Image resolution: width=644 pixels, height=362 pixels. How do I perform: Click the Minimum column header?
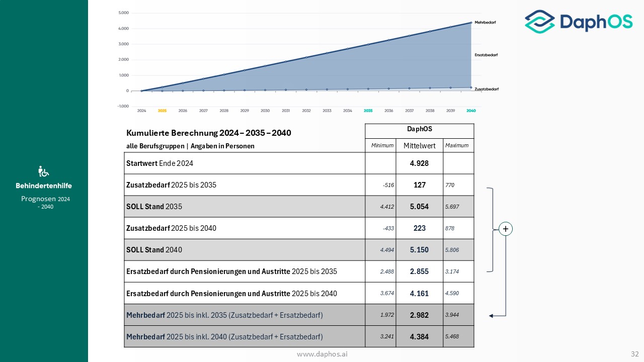[382, 146]
